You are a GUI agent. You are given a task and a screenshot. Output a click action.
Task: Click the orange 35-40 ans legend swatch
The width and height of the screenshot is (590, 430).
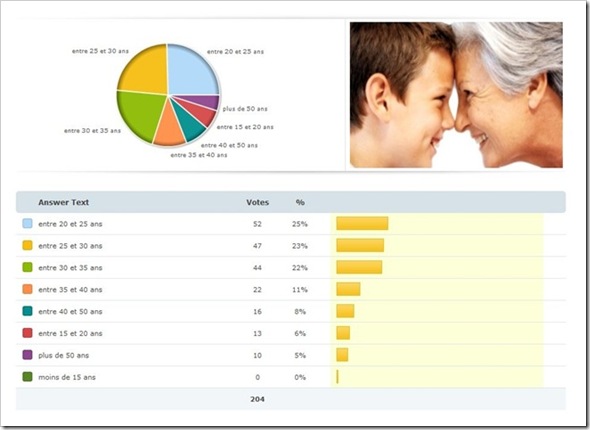(x=27, y=289)
